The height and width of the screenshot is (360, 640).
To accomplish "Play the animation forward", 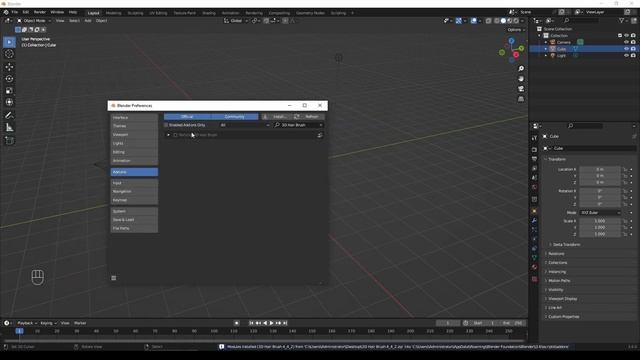I will click(271, 323).
